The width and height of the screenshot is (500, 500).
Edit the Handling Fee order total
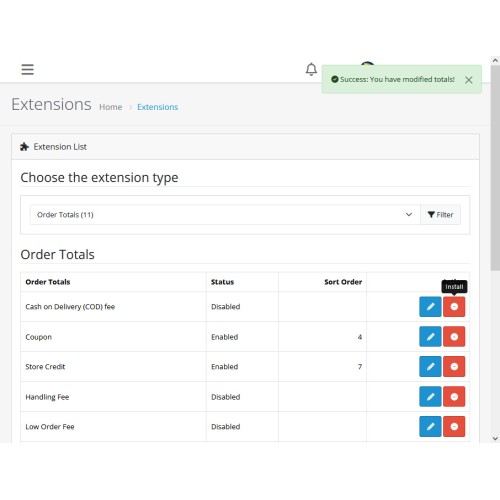430,397
